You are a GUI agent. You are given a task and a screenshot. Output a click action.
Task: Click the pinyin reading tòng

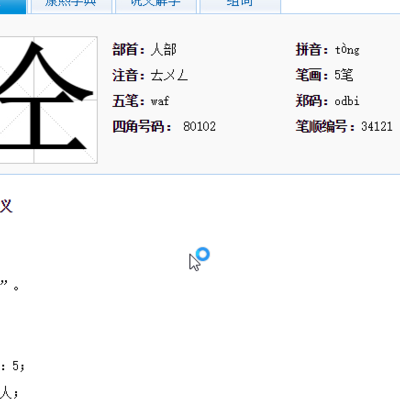pyautogui.click(x=347, y=50)
